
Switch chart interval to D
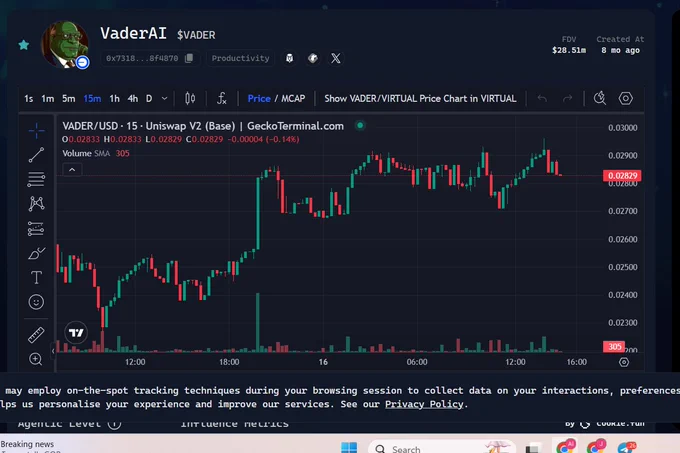(149, 99)
